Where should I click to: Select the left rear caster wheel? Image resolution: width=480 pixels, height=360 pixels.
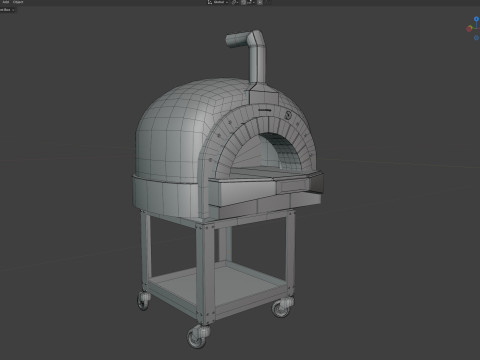tap(143, 300)
